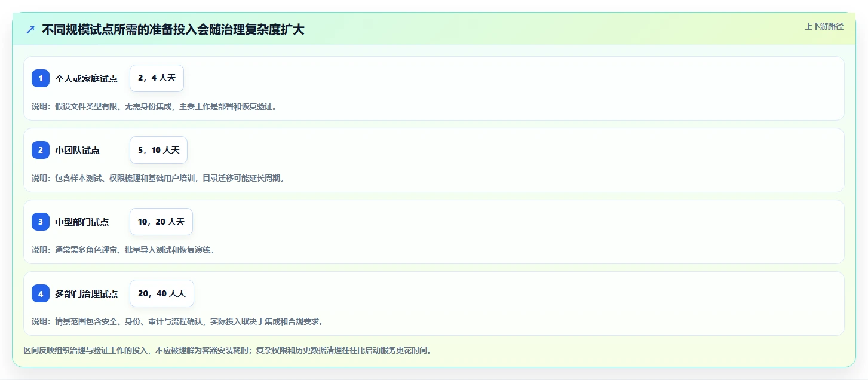Select the 5，10 人天 value pill
The image size is (868, 380).
click(158, 150)
